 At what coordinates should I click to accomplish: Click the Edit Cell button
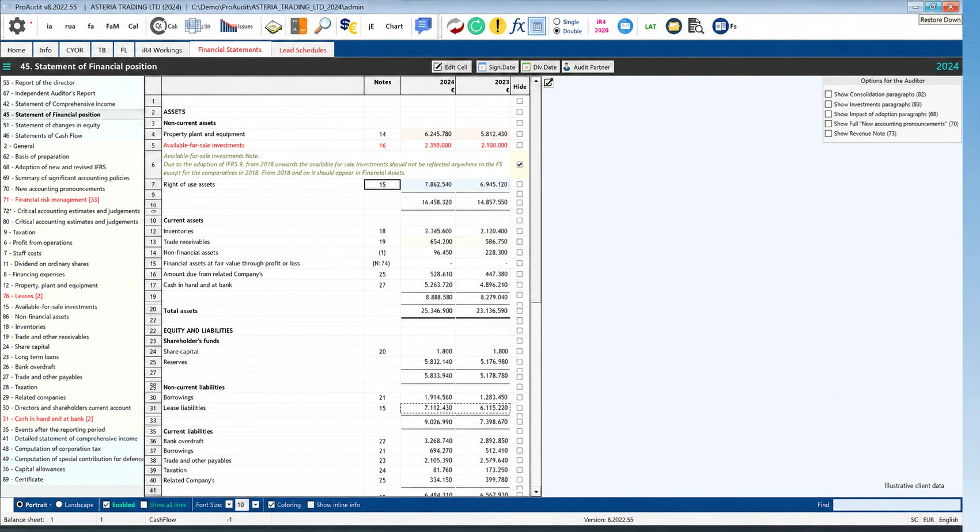tap(451, 67)
